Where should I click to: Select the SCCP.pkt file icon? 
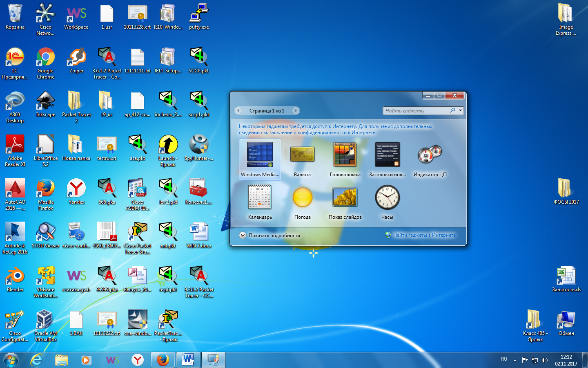pyautogui.click(x=199, y=61)
